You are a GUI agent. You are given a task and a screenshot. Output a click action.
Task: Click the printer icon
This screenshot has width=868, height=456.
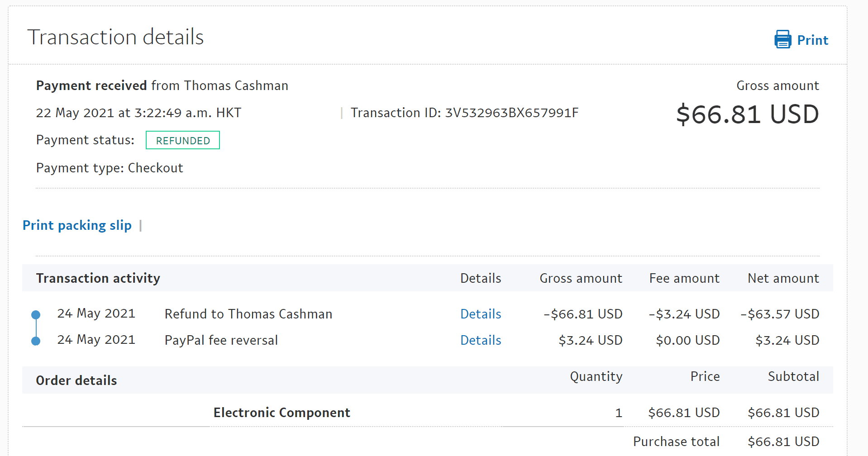[x=782, y=40]
